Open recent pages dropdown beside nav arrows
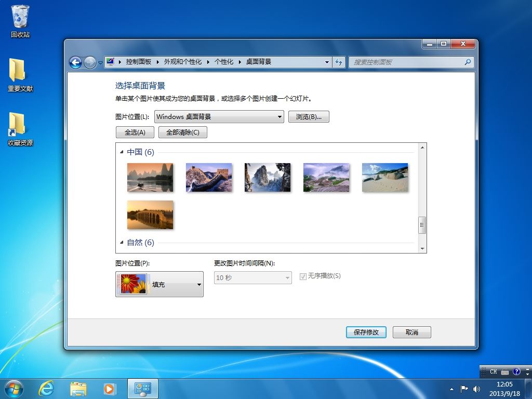The width and height of the screenshot is (532, 399). pos(100,63)
